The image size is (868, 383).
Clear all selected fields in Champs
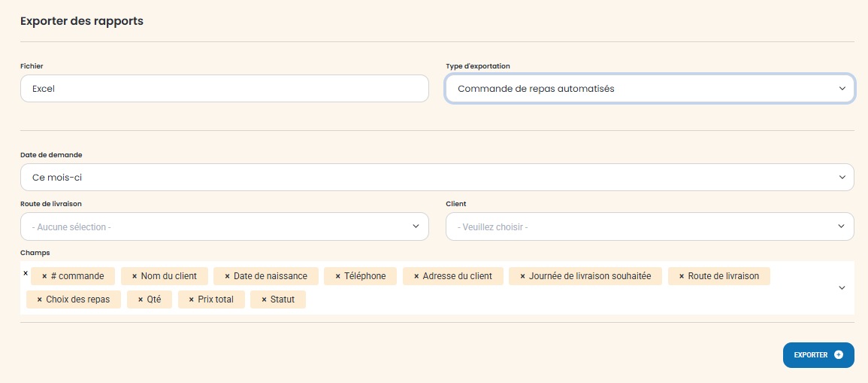(26, 273)
